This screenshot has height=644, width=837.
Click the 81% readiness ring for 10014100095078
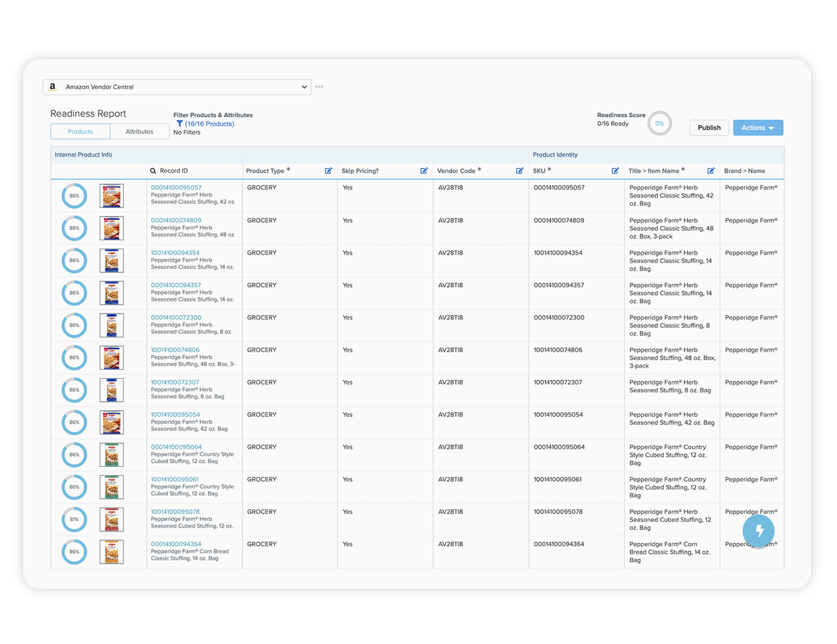click(74, 520)
